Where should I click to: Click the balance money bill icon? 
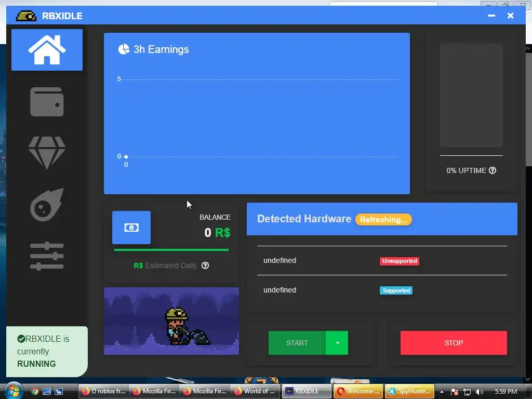(131, 228)
